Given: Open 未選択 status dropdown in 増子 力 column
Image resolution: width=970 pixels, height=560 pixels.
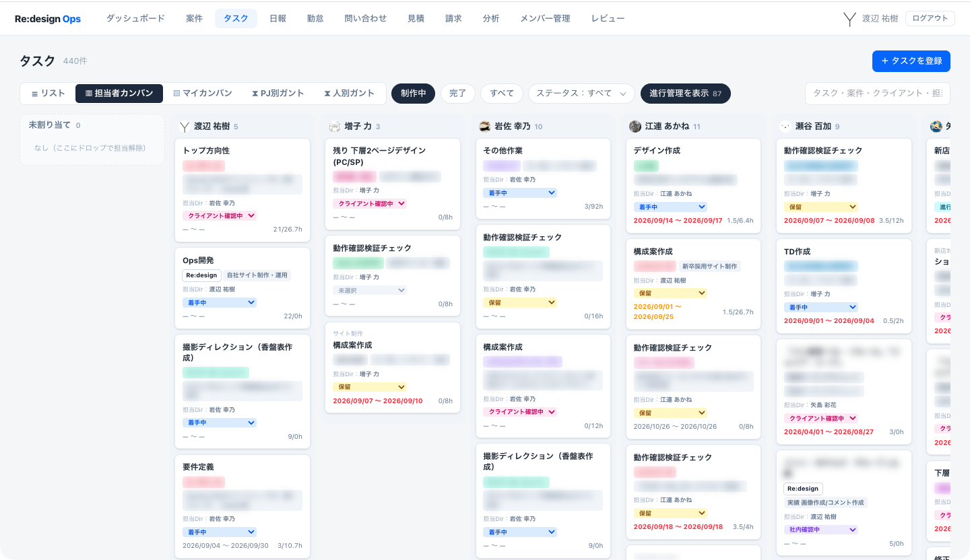Looking at the screenshot, I should 370,290.
